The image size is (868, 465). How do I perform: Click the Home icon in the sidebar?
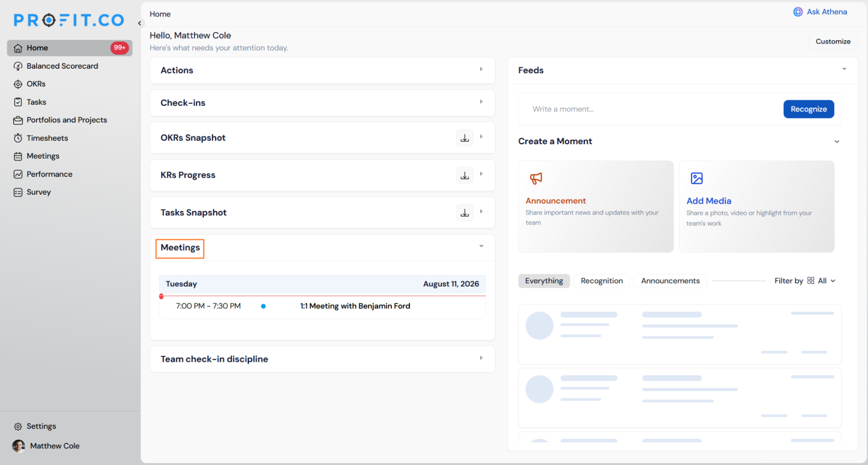pyautogui.click(x=18, y=48)
